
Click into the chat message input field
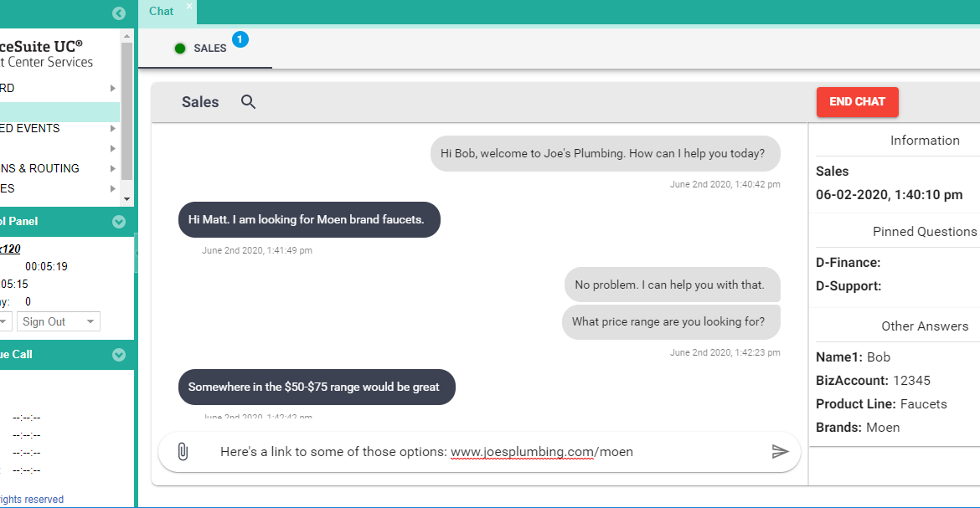pyautogui.click(x=486, y=452)
